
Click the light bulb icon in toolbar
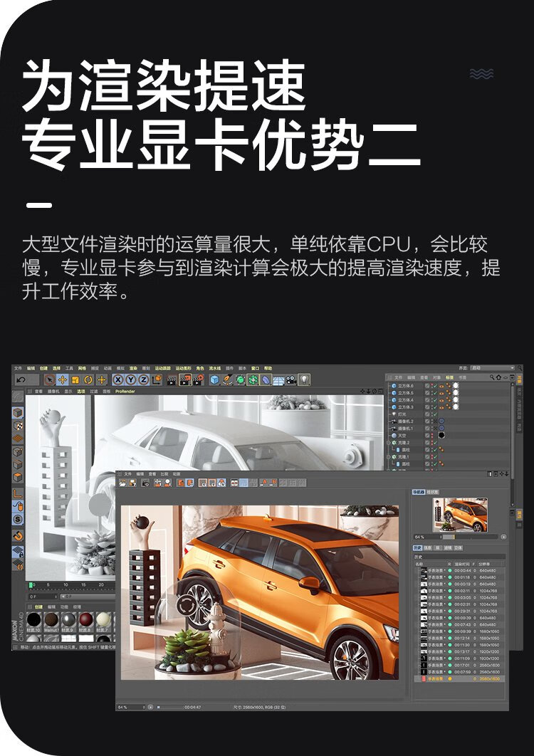coord(304,380)
